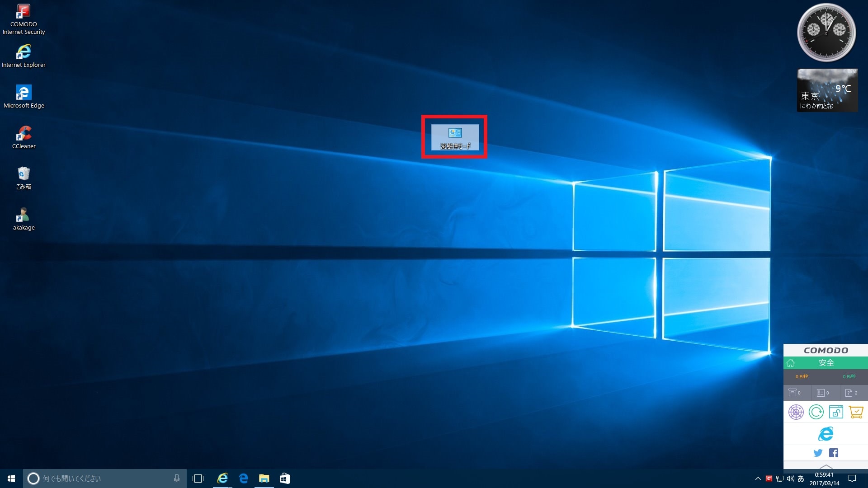This screenshot has height=488, width=868.
Task: Open the Tokyo weather gadget
Action: tap(827, 90)
